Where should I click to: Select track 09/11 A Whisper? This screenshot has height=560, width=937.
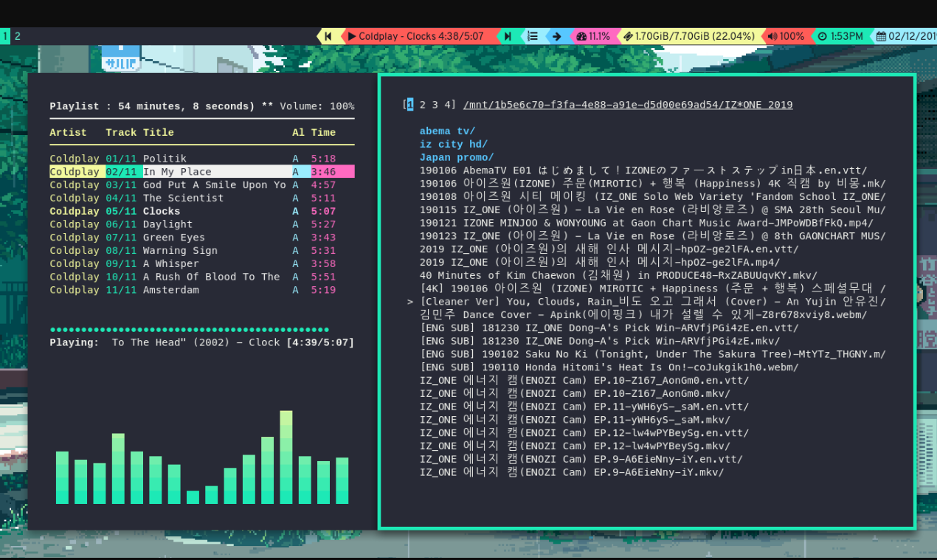202,263
